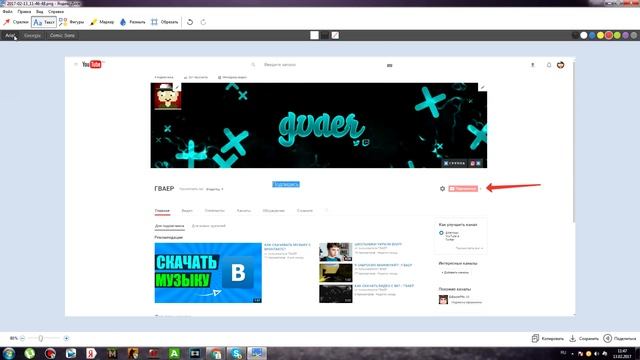Viewport: 640px width, 360px height.
Task: Pick the green color swatch
Action: click(x=617, y=36)
